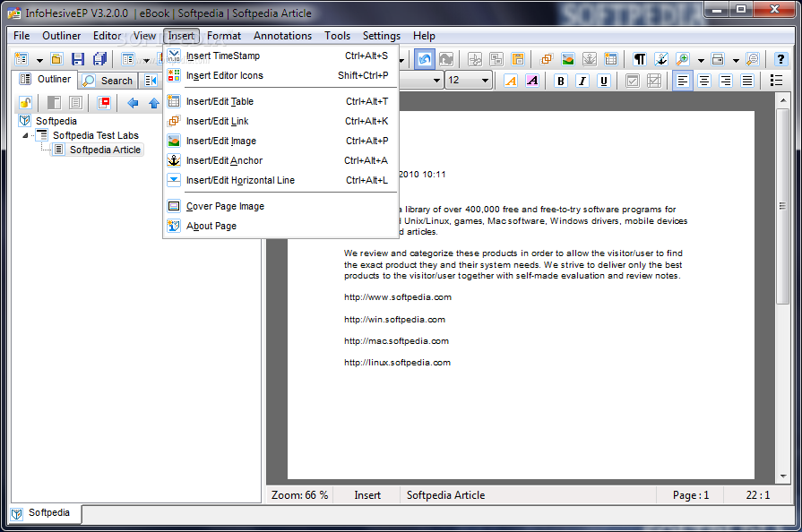This screenshot has height=532, width=802.
Task: Click the Softpedia bottom eBook tab
Action: 45,513
